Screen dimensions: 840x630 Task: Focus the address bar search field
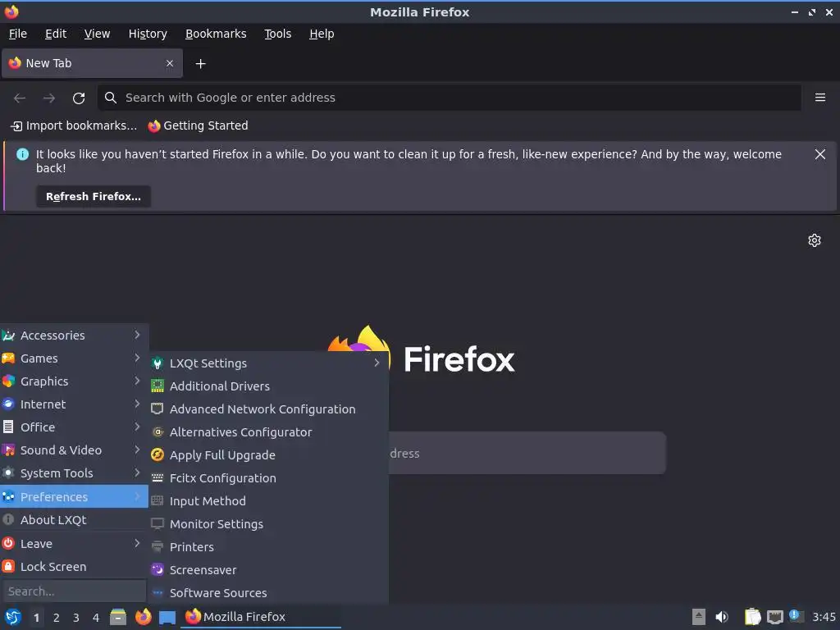[x=449, y=98]
